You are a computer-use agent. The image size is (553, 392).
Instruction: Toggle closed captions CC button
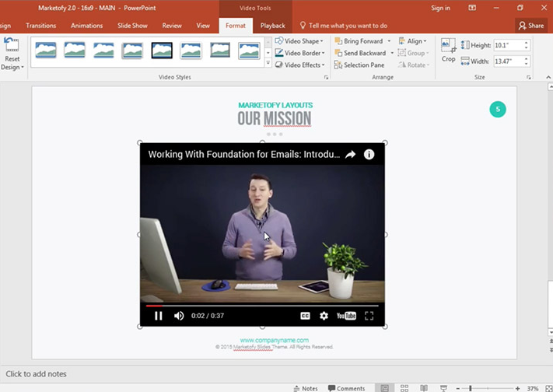point(305,316)
